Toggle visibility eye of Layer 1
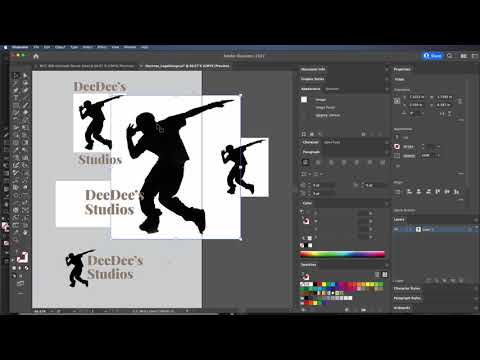This screenshot has height=360, width=480. pos(396,229)
